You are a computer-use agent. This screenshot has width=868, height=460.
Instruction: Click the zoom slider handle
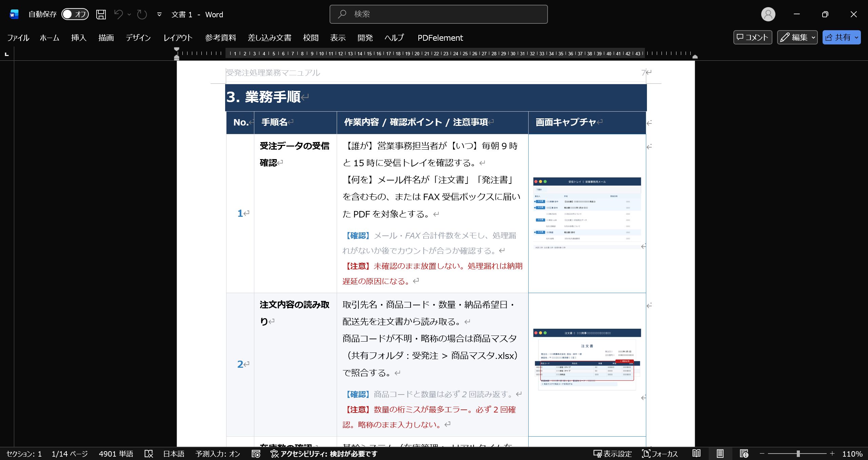[x=798, y=454]
